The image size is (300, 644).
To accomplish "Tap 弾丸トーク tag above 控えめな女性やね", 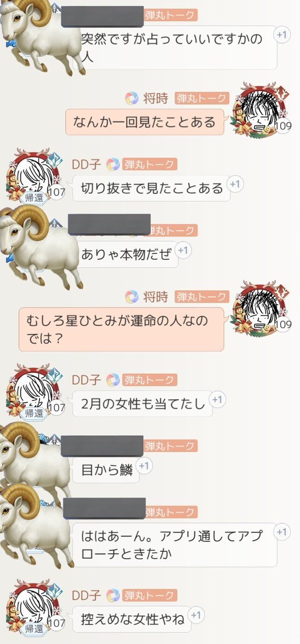I will (149, 595).
